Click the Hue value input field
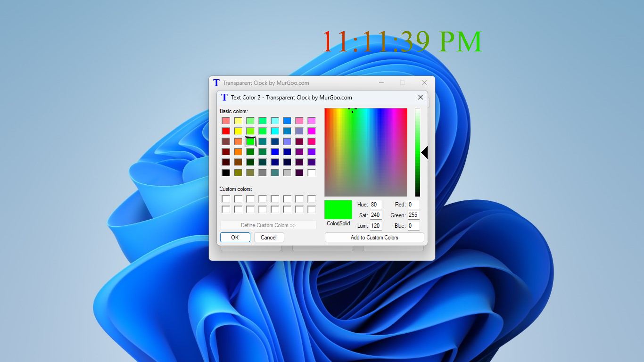Screen dimensions: 644x362 [x=376, y=205]
